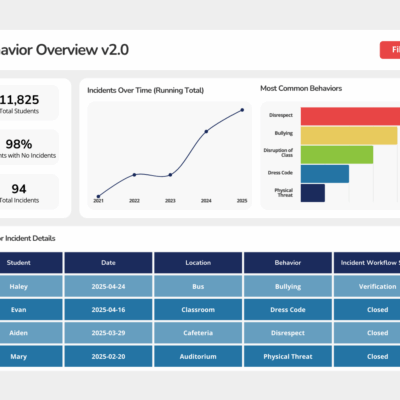Click the Physical Threat label in bar chart
Viewport: 400px width, 400px height.
click(x=284, y=193)
